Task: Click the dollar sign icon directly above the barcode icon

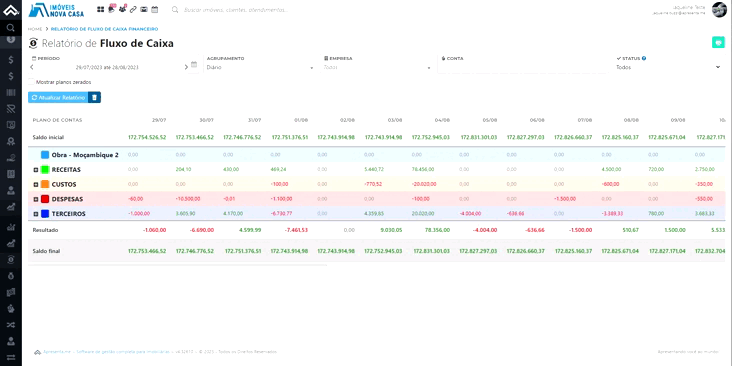Action: [x=11, y=76]
